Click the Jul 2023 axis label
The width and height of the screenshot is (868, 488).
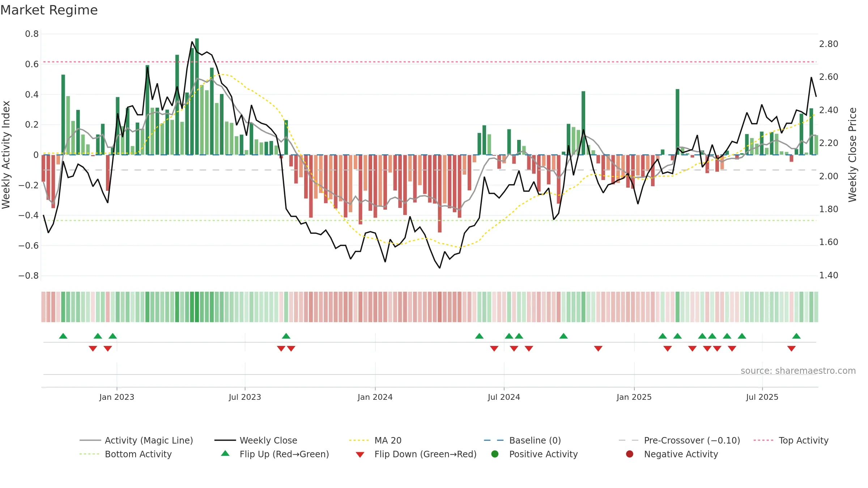pyautogui.click(x=245, y=397)
